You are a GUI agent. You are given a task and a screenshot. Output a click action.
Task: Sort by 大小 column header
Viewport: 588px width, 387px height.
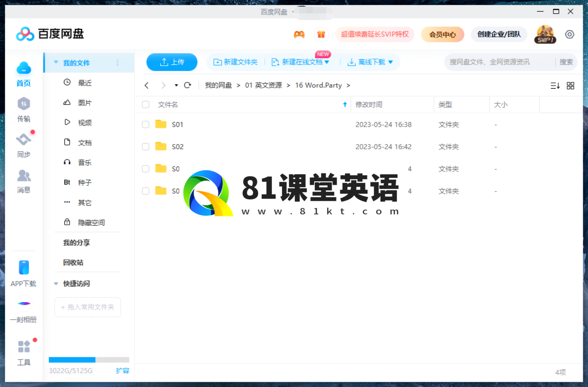tap(501, 105)
